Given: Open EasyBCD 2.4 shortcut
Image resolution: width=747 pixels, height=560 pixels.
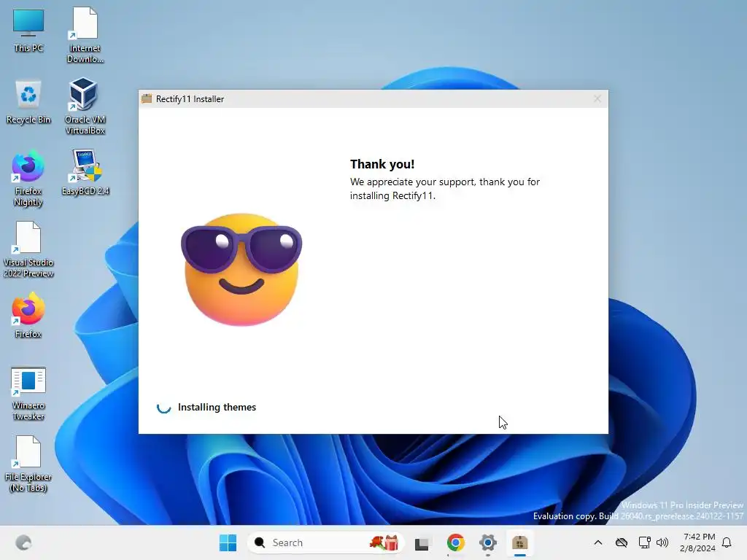Looking at the screenshot, I should coord(85,172).
